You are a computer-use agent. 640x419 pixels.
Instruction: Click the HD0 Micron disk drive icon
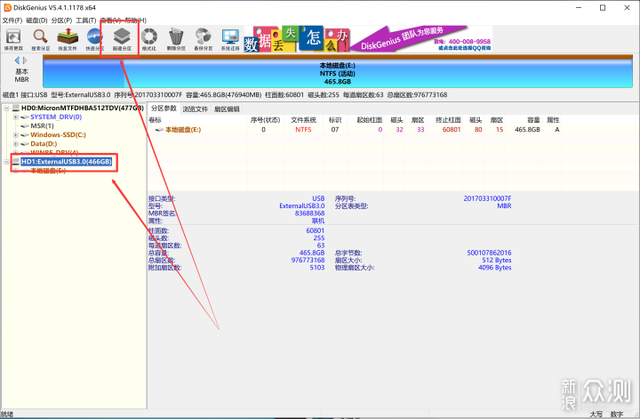coord(16,108)
